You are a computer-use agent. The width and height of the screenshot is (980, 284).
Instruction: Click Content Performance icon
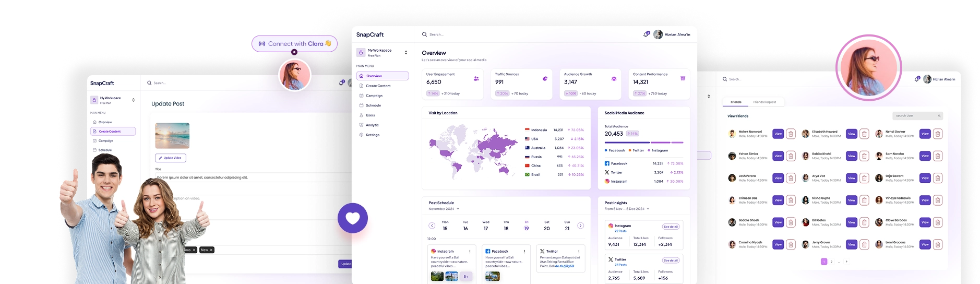tap(683, 78)
